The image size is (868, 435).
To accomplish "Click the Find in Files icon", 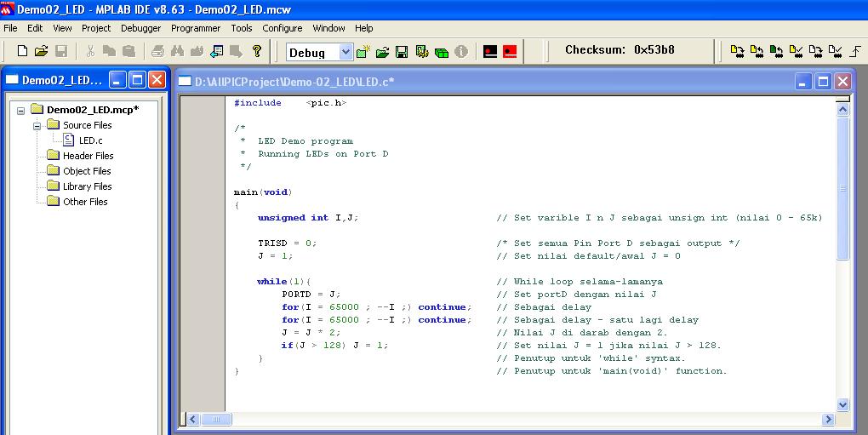I will [x=197, y=51].
